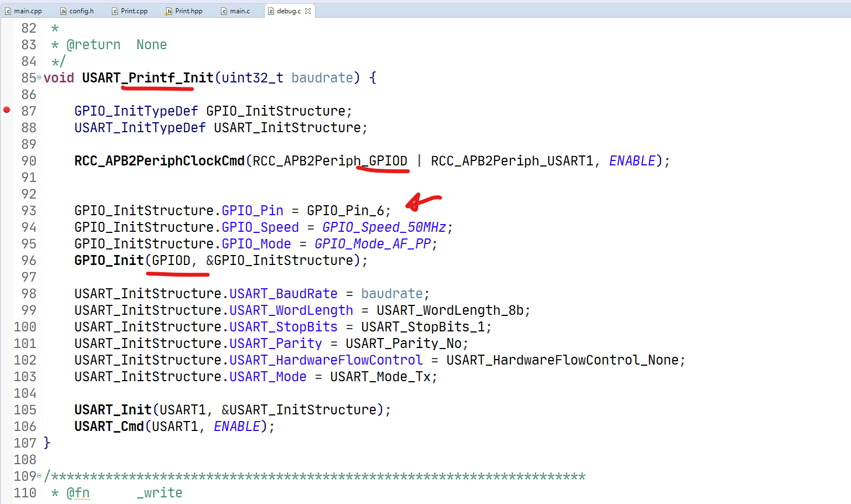Screen dimensions: 851x504
Task: Click the file icon on the Print.cpp tab
Action: click(114, 10)
